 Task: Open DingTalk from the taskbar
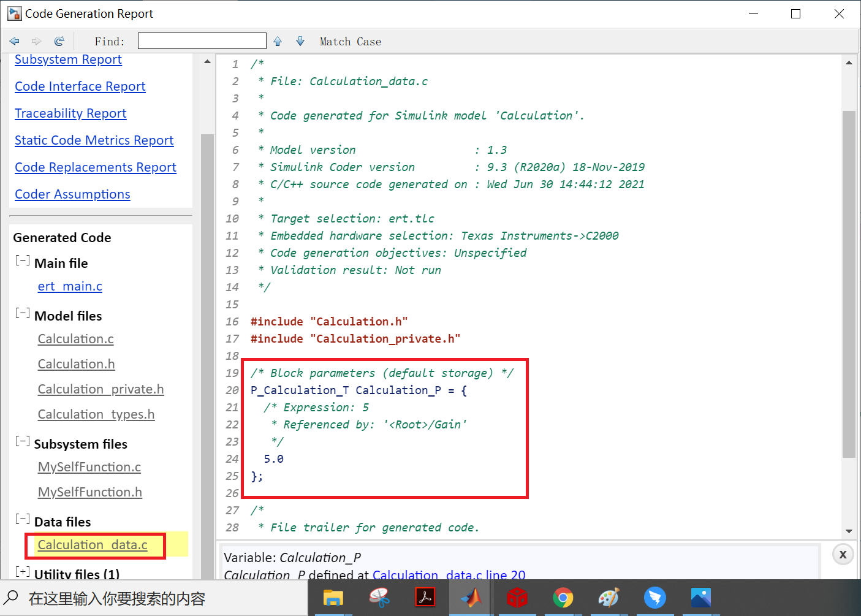coord(655,598)
